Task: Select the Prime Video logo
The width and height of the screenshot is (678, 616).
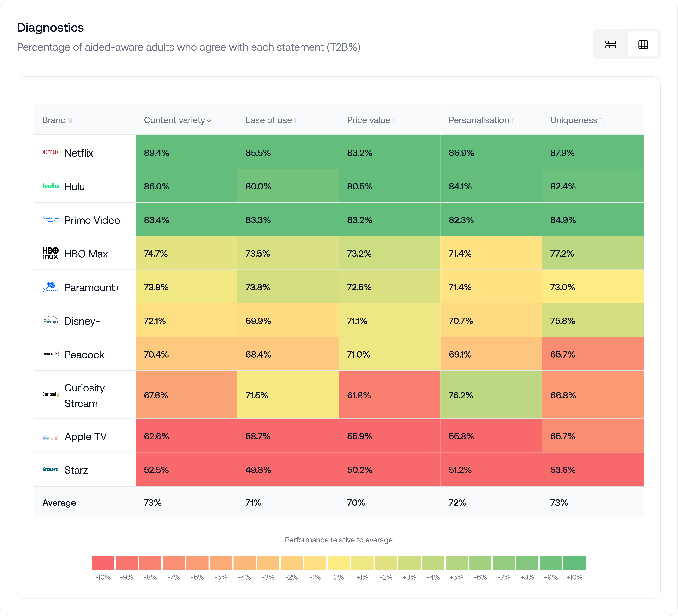Action: [50, 219]
